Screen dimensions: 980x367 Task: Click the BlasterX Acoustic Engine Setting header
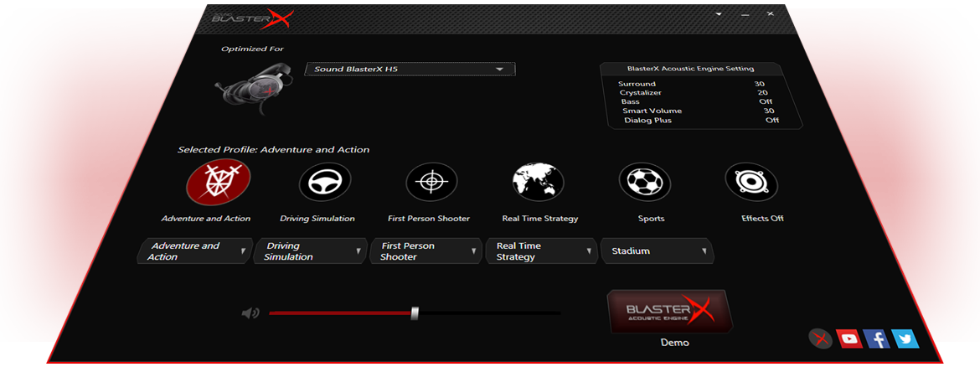(x=691, y=69)
